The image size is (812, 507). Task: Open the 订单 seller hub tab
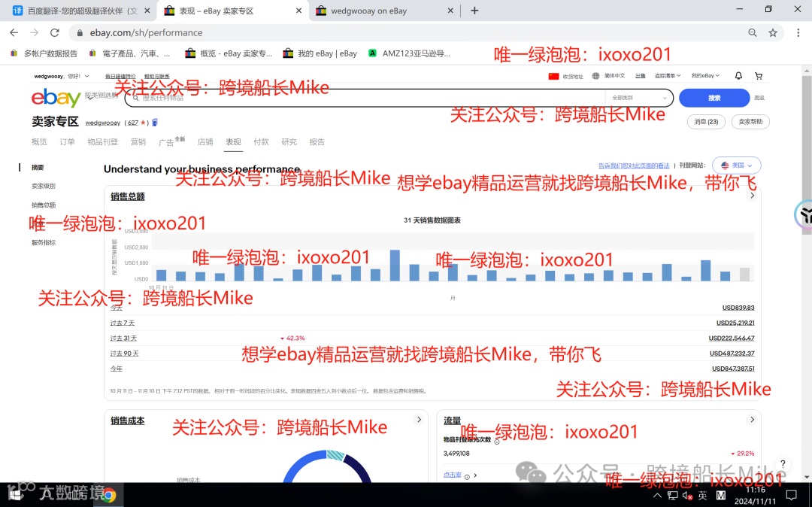click(67, 142)
